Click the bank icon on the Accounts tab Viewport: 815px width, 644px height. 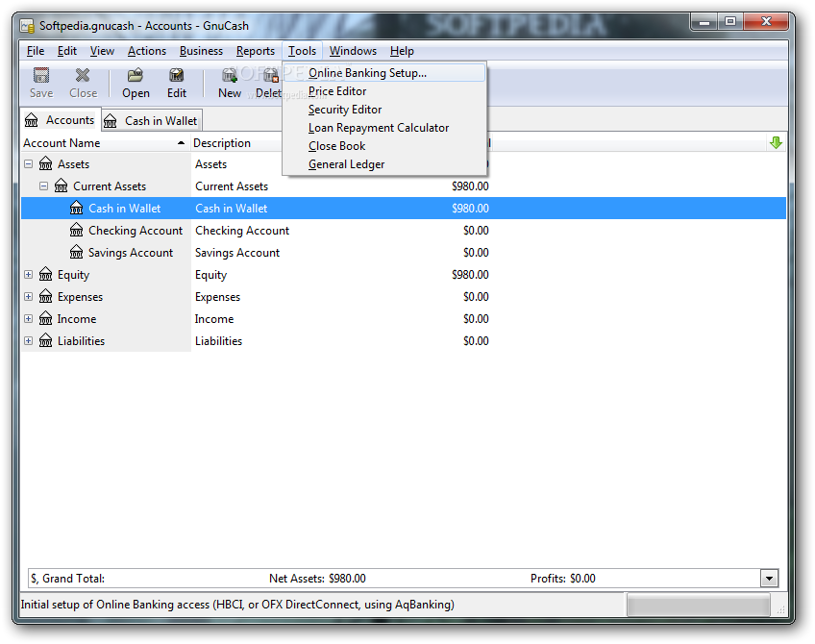click(x=31, y=120)
